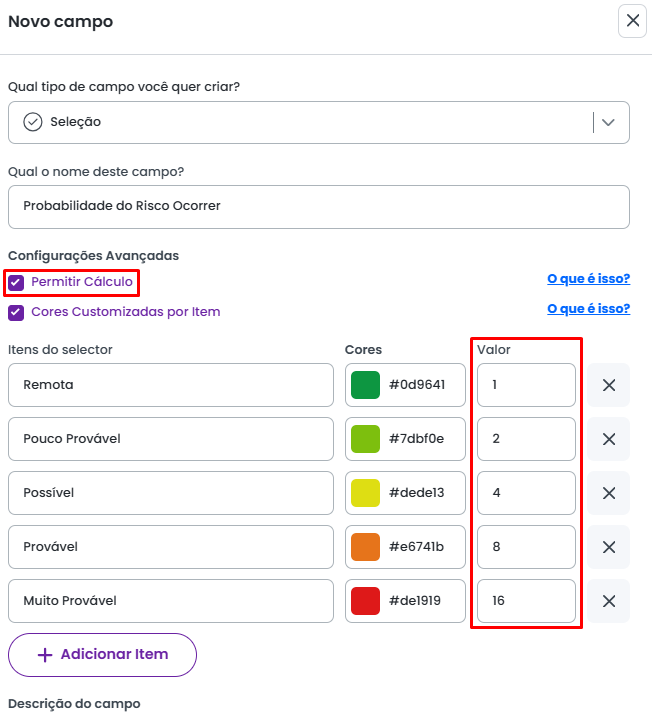Edit the field name Probabilidade do Risco Ocorrer

click(x=318, y=206)
